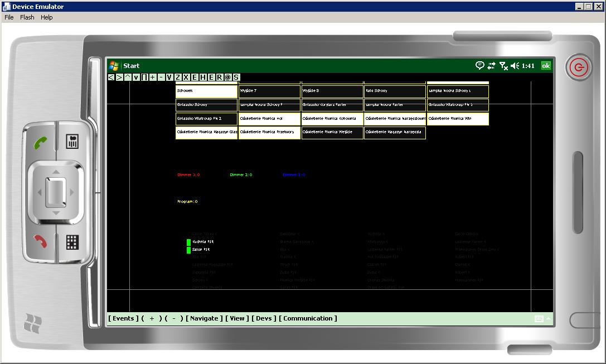The image size is (606, 364).
Task: Open the sound and notifications clock 1:41
Action: click(528, 66)
